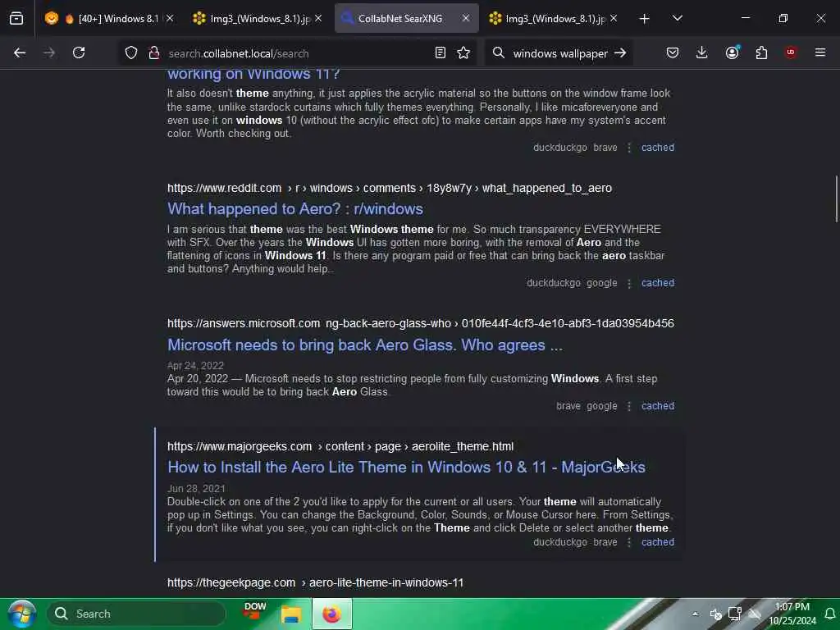Click the 'windows wallpaper' search field
This screenshot has height=630, width=840.
tap(560, 53)
